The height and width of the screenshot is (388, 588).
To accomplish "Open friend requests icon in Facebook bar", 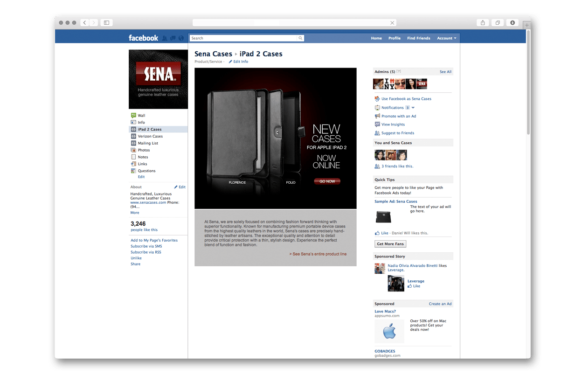I will click(165, 38).
